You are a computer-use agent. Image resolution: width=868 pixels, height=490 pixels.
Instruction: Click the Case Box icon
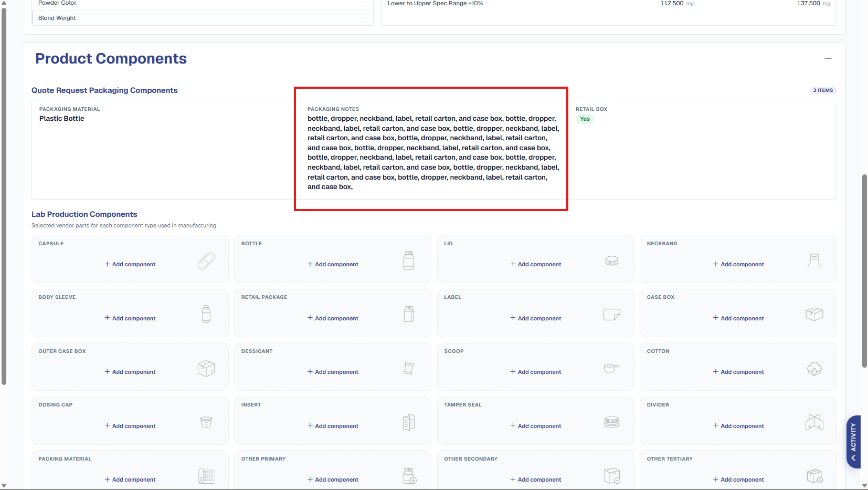[x=814, y=314]
